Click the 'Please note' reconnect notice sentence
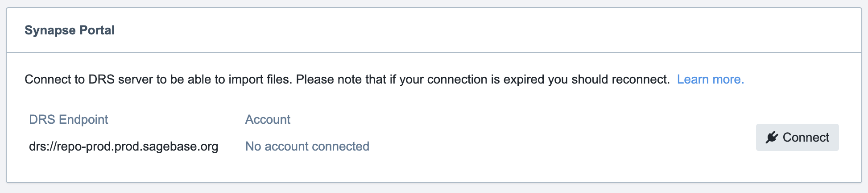 coord(483,80)
